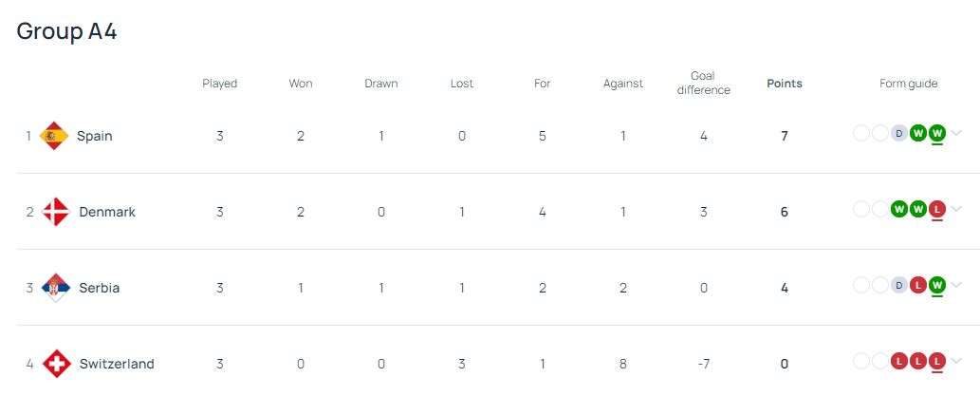Click Spain's draw badge in form guide
Screen dimensions: 980x396
899,133
